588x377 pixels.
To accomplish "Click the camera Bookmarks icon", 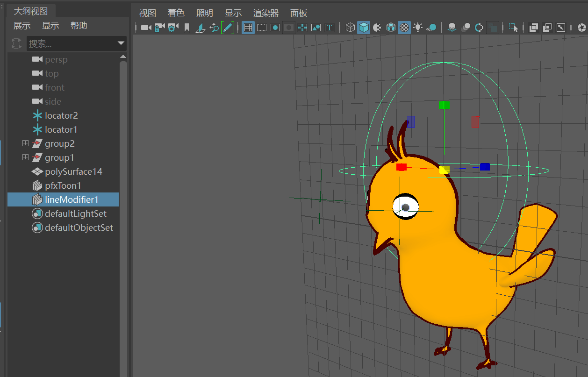I will click(x=187, y=28).
